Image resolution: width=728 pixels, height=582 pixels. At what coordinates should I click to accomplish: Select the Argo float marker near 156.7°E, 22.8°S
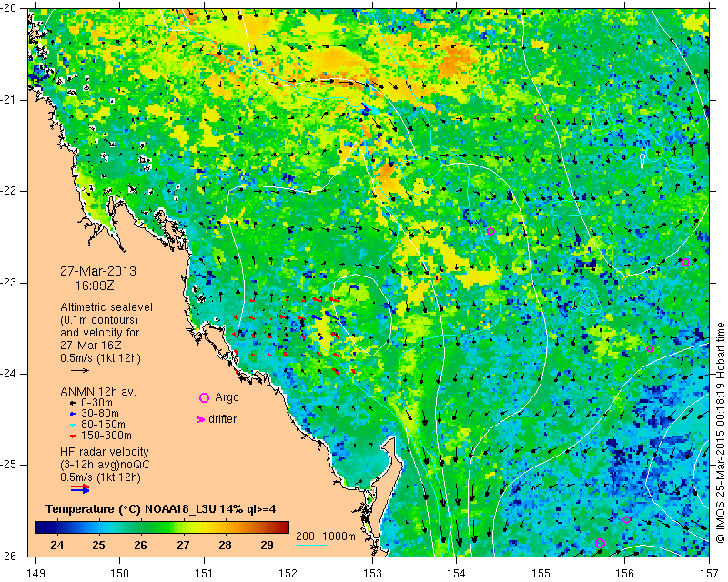685,262
